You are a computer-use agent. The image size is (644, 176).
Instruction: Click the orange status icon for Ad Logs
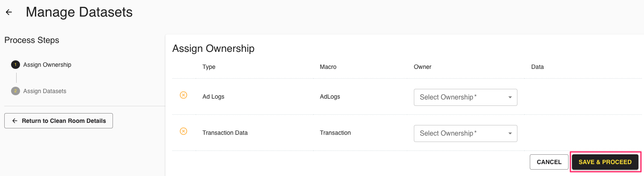(183, 95)
